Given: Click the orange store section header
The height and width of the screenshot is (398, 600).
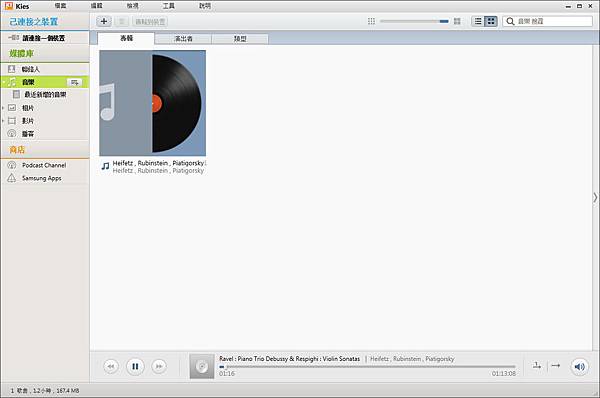Looking at the screenshot, I should [45, 150].
